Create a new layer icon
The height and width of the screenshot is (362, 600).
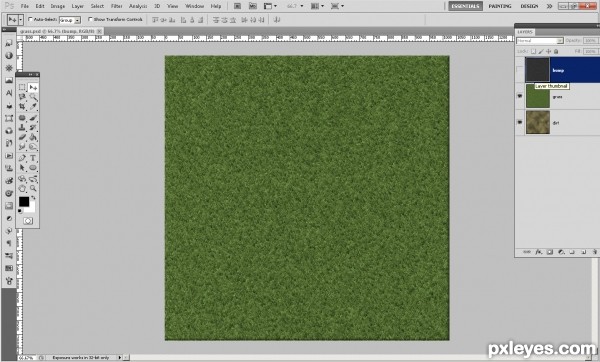coord(584,252)
